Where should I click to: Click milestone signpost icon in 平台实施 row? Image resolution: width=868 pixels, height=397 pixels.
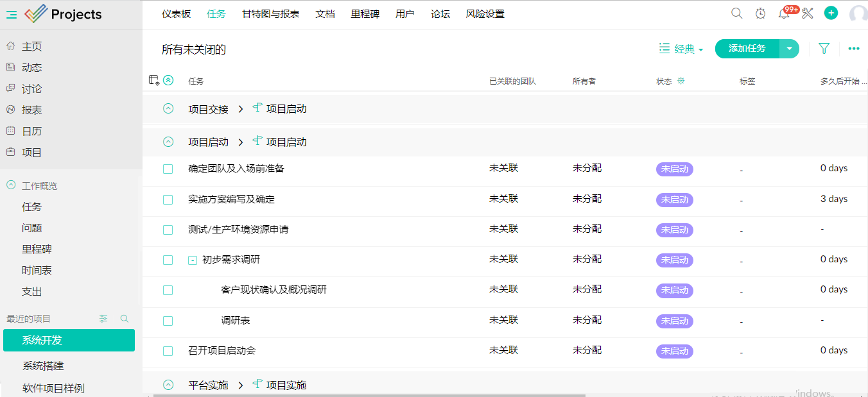tap(257, 384)
